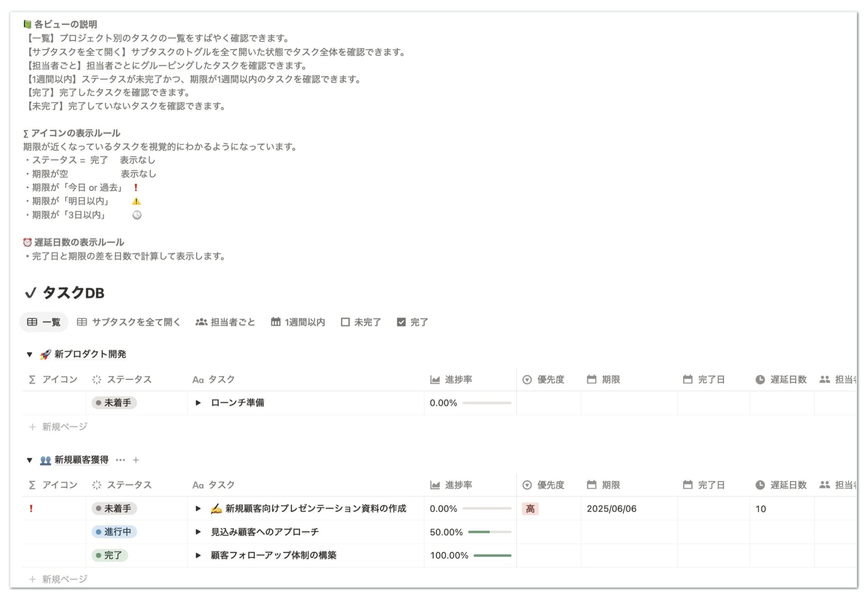Click the empty 優先度 cell for 見込み顧客へのアプローチ
The image size is (868, 601).
tap(548, 532)
